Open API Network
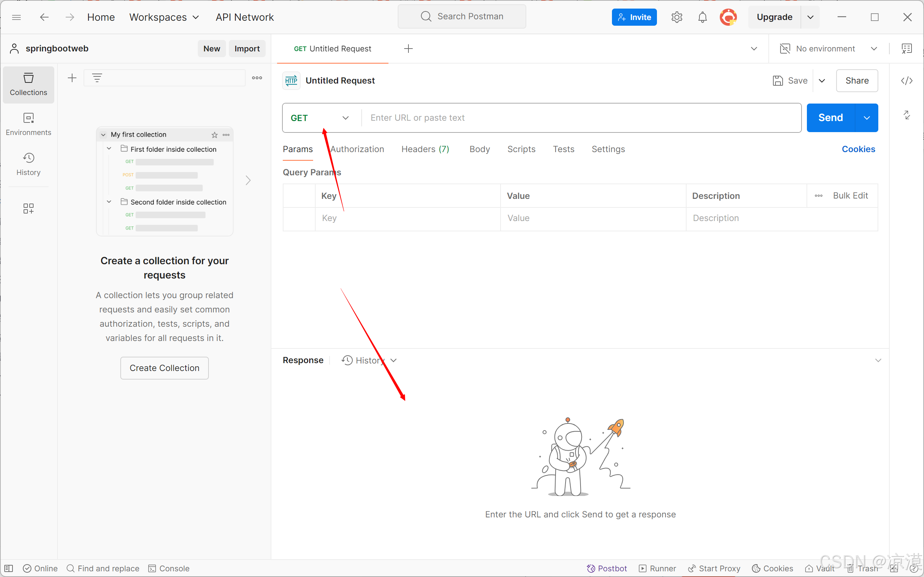924x577 pixels. pos(245,17)
